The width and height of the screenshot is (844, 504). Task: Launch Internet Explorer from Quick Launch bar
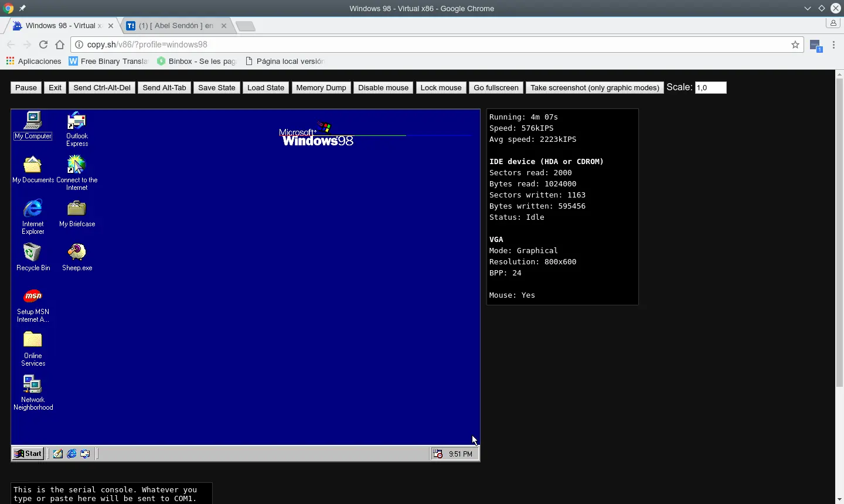[x=72, y=454]
